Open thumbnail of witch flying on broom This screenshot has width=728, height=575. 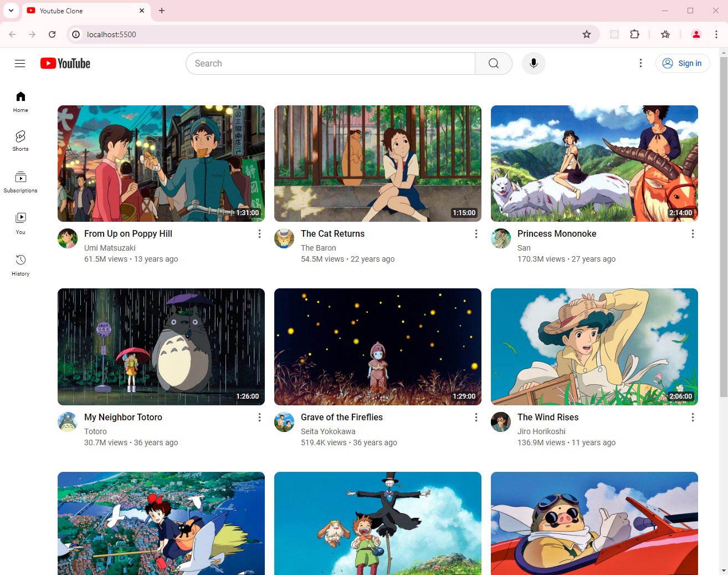(x=161, y=523)
